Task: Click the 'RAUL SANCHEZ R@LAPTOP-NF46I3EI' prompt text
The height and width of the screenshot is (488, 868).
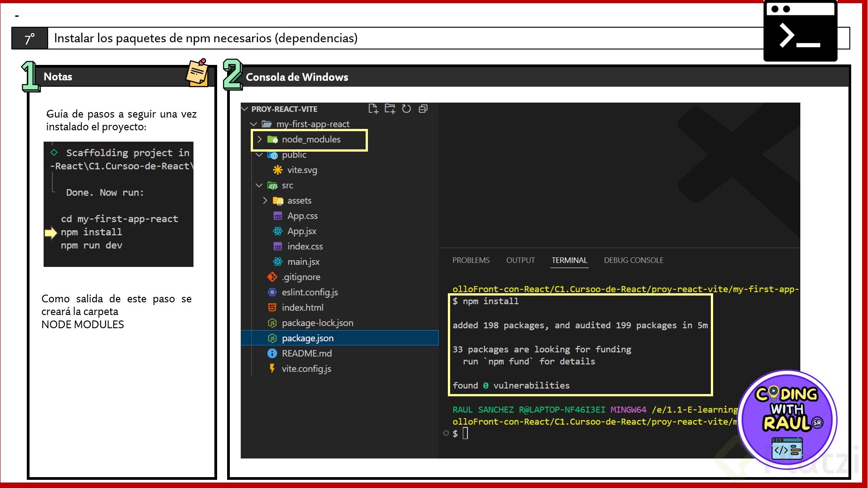Action: pos(529,409)
